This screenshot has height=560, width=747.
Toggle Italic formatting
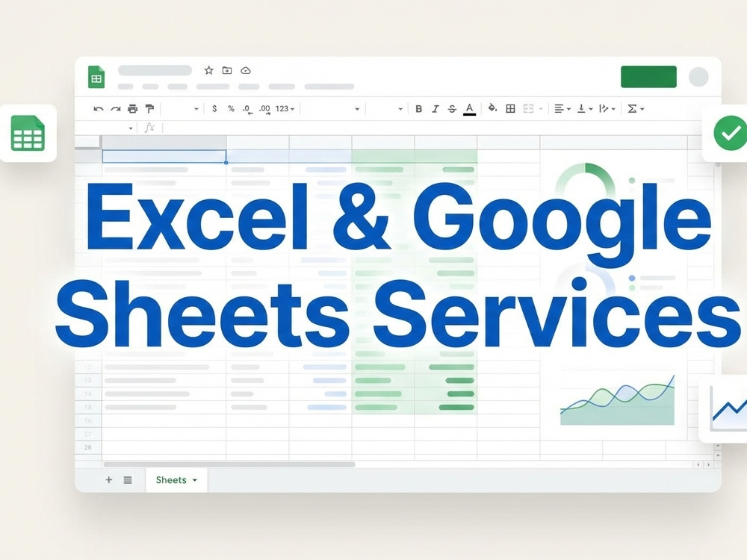click(x=436, y=109)
